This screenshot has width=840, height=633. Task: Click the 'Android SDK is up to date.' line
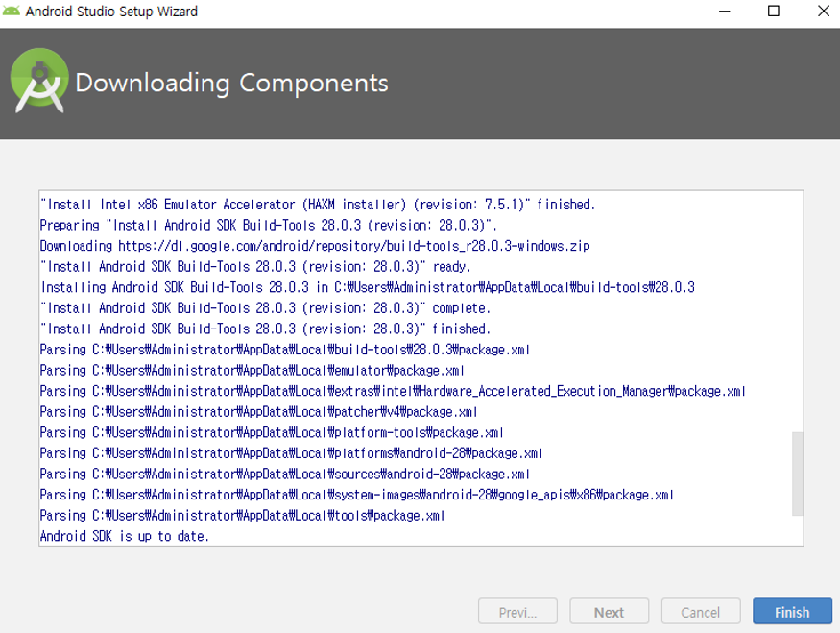[x=124, y=536]
